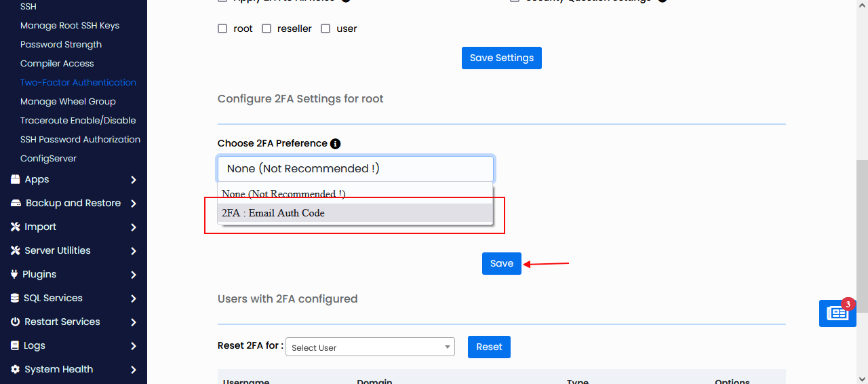Open the Select User dropdown
The image size is (868, 384).
click(370, 347)
